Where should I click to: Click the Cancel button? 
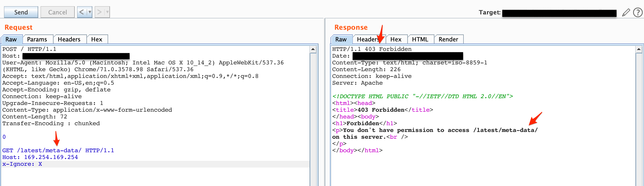(x=58, y=12)
